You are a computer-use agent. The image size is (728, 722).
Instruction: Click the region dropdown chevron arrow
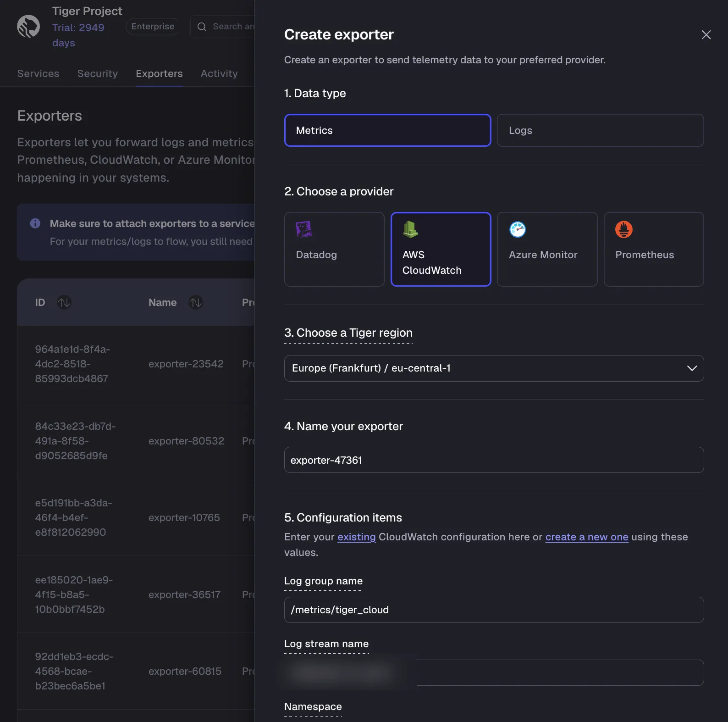[692, 368]
